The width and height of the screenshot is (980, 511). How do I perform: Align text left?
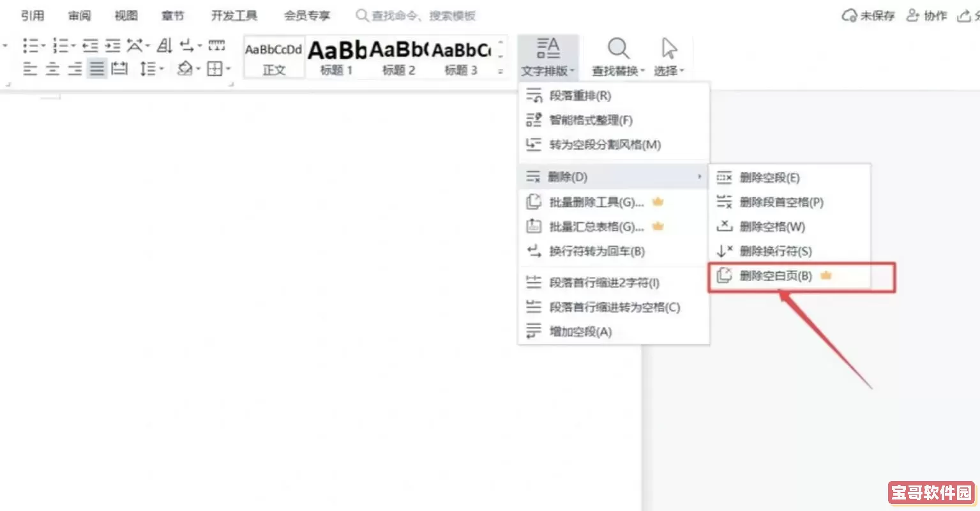(x=30, y=68)
